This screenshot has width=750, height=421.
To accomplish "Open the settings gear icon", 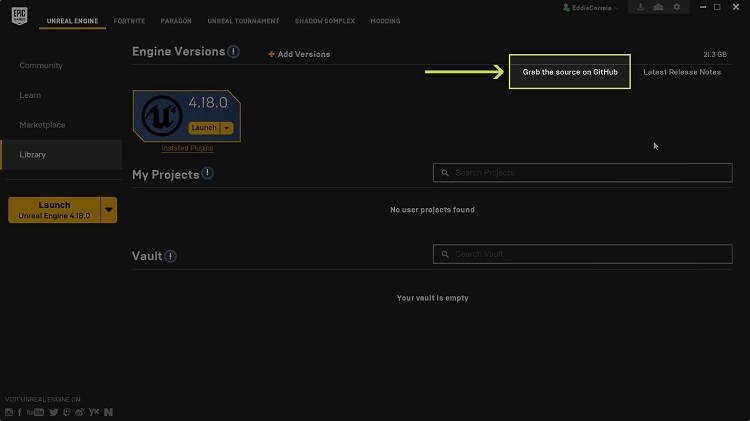I will tap(677, 7).
